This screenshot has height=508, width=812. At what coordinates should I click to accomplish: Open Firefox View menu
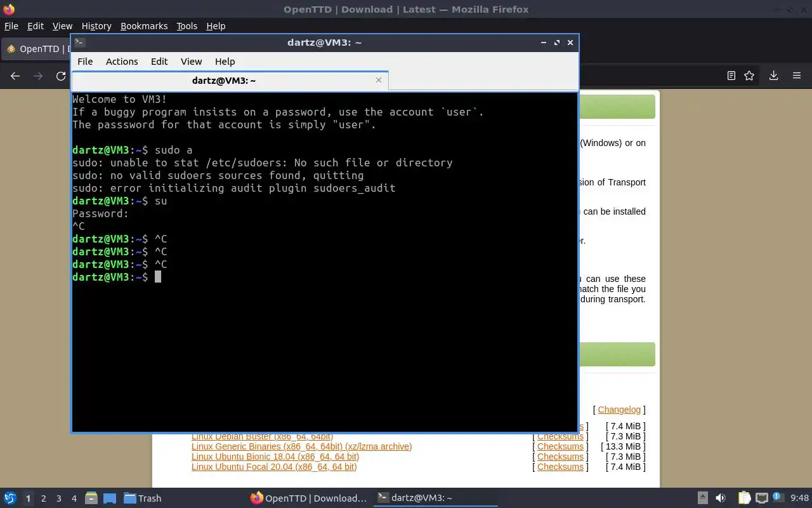(62, 26)
